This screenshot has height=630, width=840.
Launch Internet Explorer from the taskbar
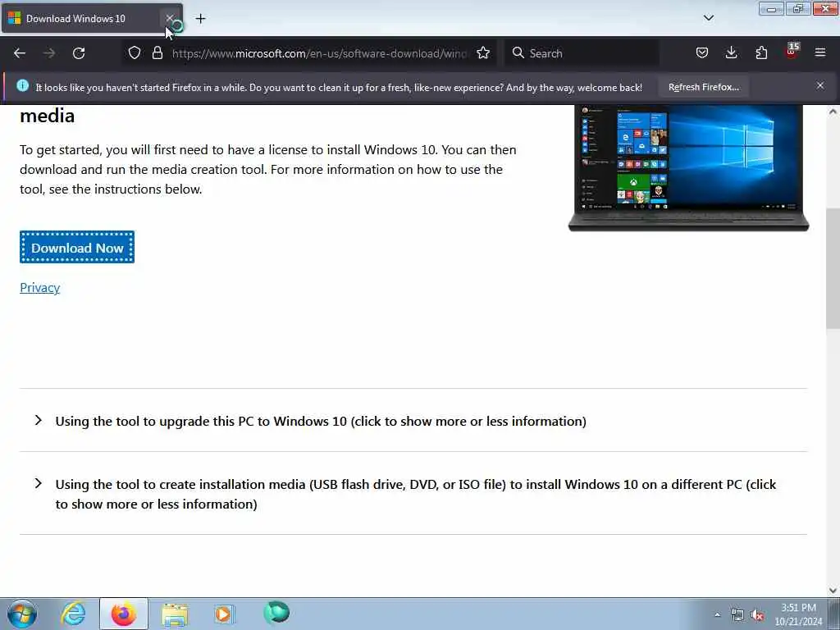coord(73,614)
